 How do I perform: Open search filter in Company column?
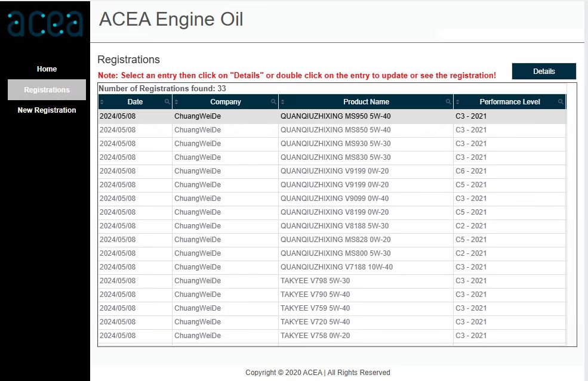pyautogui.click(x=273, y=101)
